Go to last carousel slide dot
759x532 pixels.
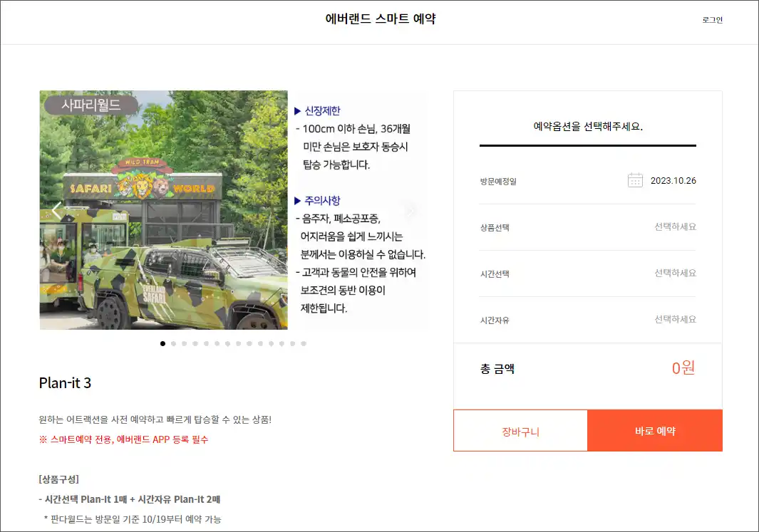pos(304,343)
